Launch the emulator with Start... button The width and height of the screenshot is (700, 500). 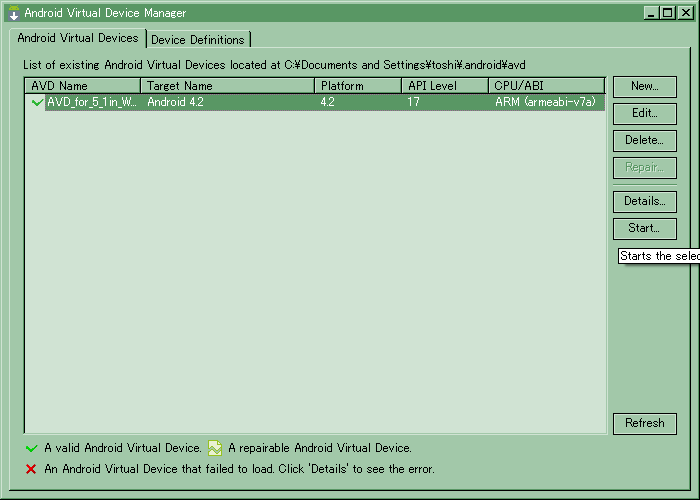click(x=645, y=229)
